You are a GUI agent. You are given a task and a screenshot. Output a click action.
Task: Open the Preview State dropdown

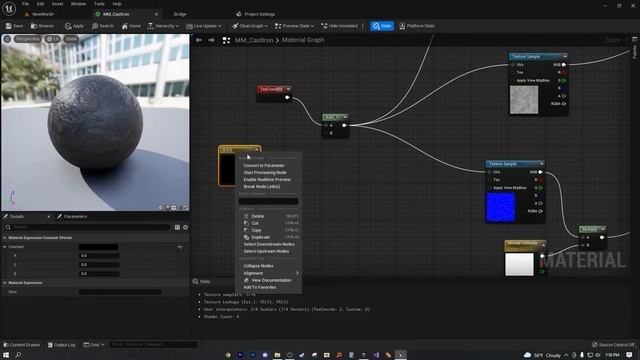point(294,26)
